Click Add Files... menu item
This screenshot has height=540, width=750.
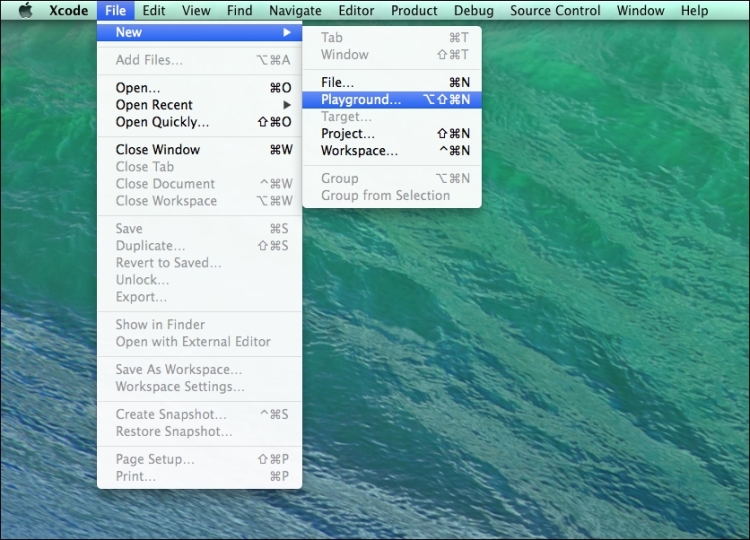[199, 60]
